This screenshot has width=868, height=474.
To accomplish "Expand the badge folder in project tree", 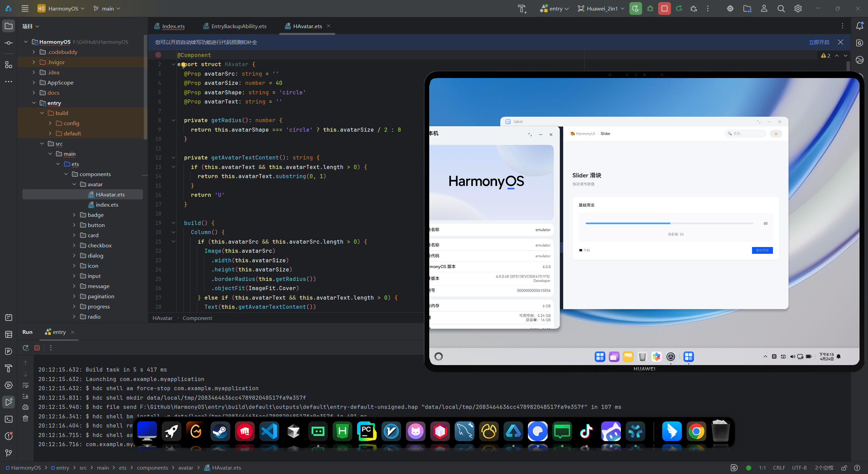I will coord(74,215).
